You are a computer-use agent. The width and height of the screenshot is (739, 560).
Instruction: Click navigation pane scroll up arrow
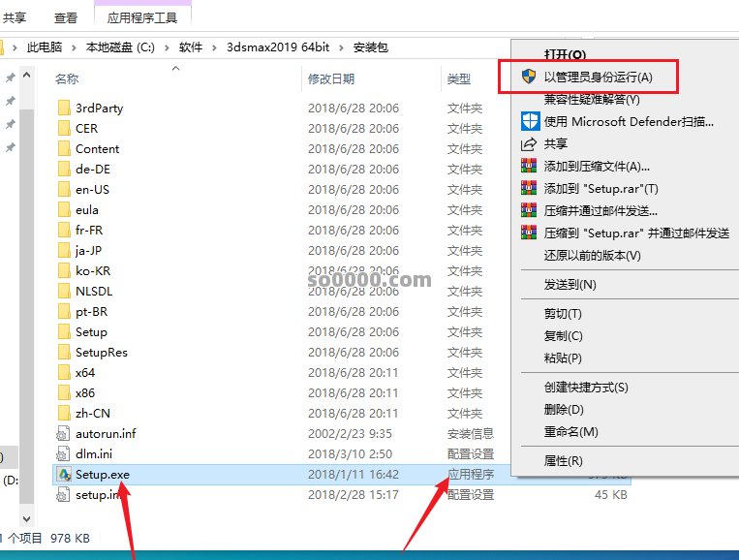tap(27, 75)
